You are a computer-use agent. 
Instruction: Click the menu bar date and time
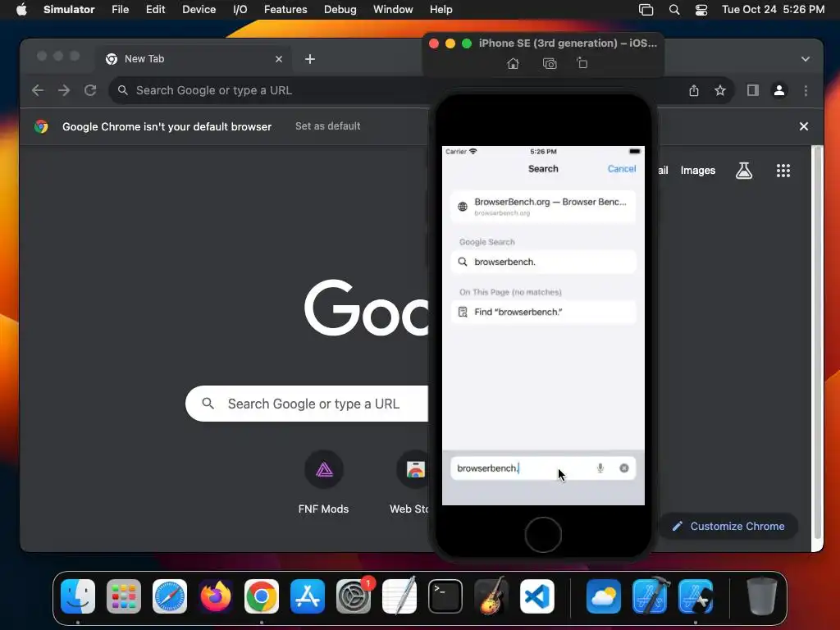click(773, 10)
